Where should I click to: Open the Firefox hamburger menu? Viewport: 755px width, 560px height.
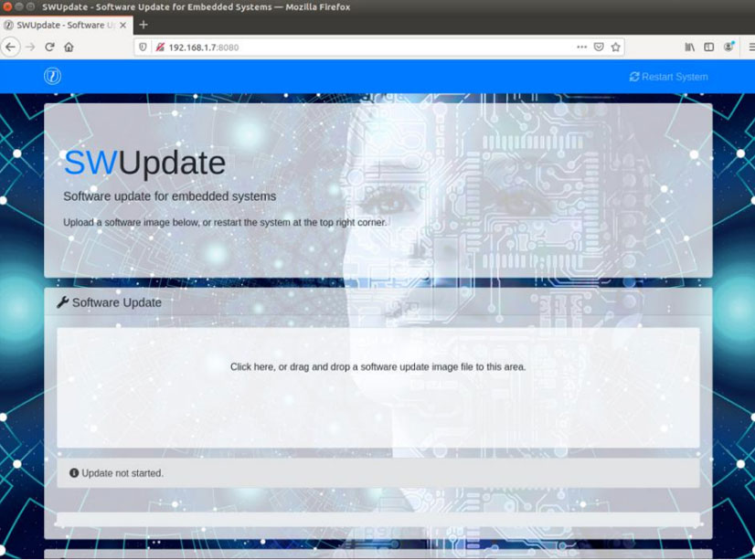750,46
